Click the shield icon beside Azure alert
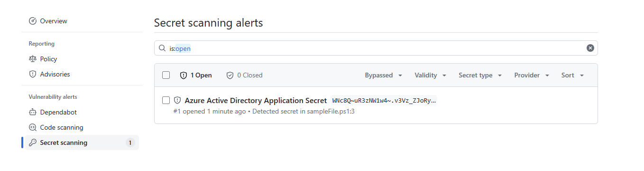 coord(177,100)
